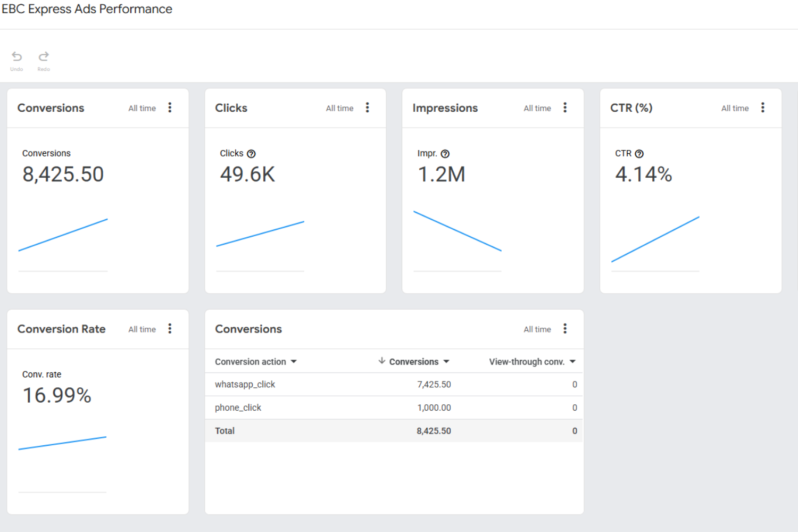Viewport: 798px width, 532px height.
Task: Click the 16.99% conversion rate value
Action: (x=57, y=395)
